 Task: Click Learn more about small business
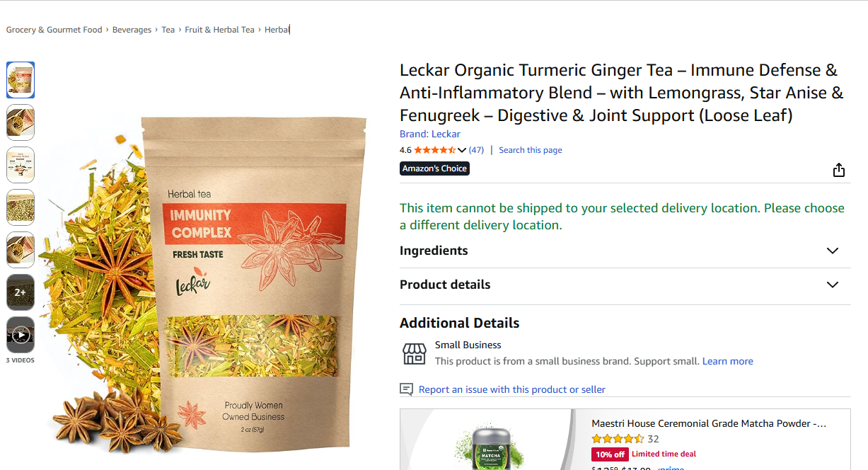(727, 361)
